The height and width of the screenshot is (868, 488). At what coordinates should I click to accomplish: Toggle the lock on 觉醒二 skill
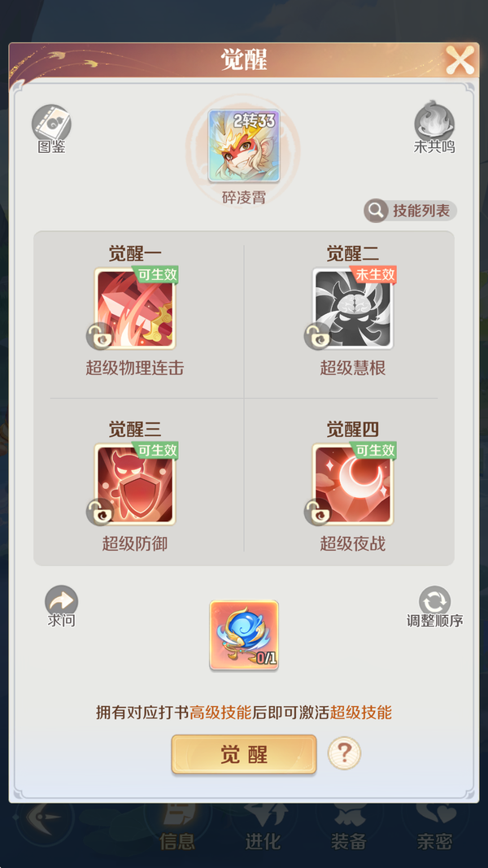317,336
